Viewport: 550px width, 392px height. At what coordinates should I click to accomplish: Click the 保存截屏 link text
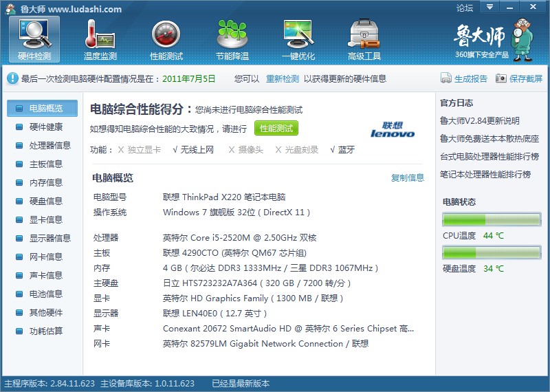click(526, 78)
